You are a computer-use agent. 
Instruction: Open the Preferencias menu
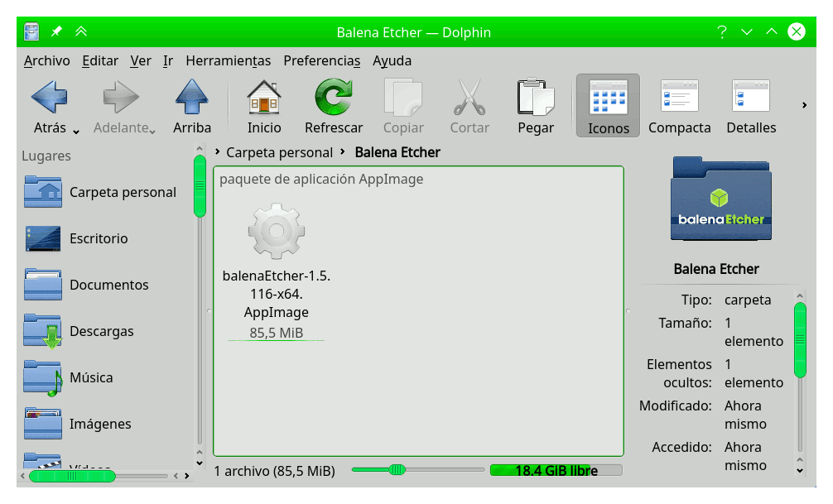(x=322, y=60)
